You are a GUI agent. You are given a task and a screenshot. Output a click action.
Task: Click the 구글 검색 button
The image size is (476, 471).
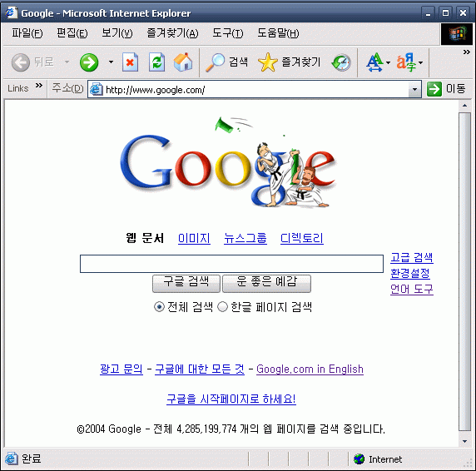pyautogui.click(x=186, y=284)
